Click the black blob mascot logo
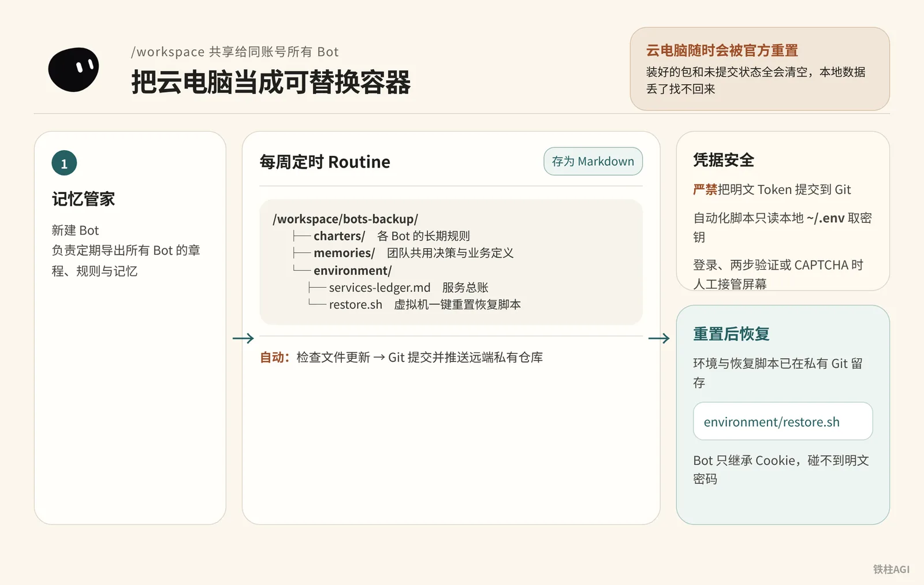Viewport: 924px width, 585px height. point(73,69)
